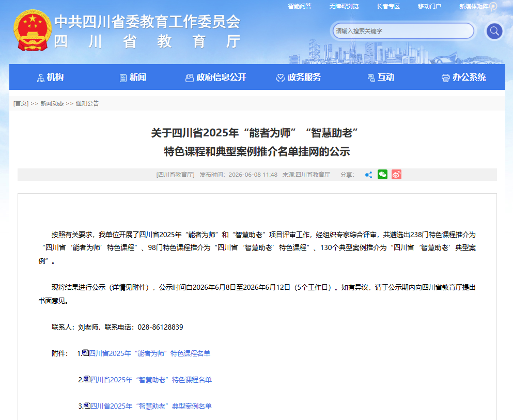Image resolution: width=513 pixels, height=420 pixels.
Task: Share the article via Weibo icon
Action: 396,174
